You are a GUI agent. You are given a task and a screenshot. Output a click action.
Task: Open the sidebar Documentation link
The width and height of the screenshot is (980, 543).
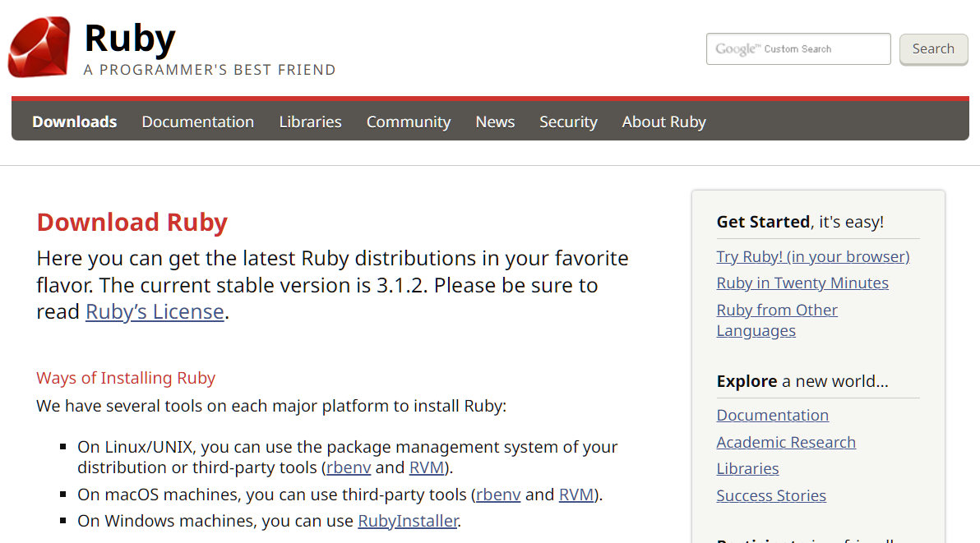coord(773,415)
